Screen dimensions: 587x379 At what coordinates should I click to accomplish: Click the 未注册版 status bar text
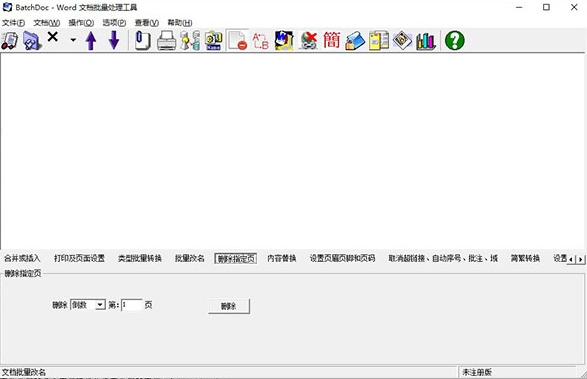click(x=477, y=372)
